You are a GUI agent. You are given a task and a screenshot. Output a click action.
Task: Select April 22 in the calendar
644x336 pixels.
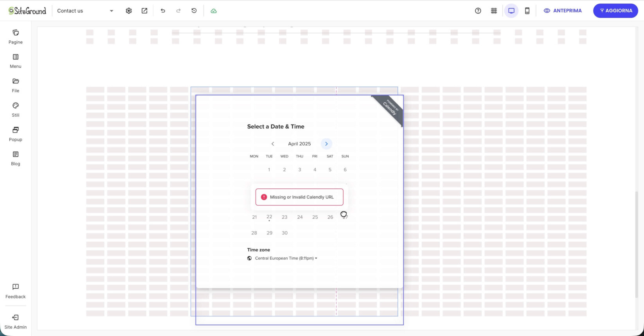pos(269,217)
